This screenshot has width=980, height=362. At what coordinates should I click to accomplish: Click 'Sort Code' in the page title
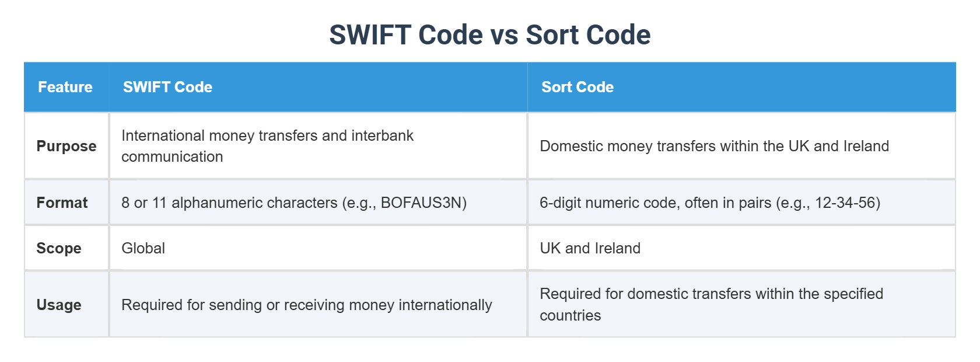tap(588, 35)
